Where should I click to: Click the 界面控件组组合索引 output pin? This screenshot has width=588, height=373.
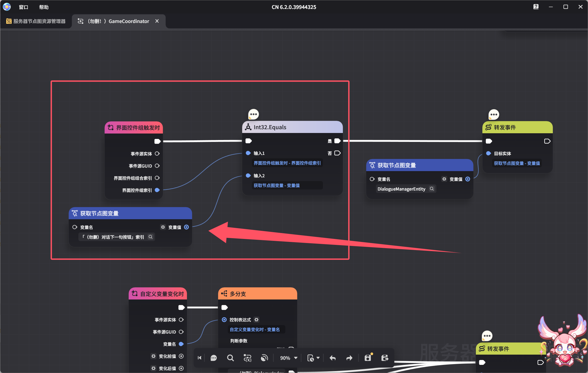(157, 178)
